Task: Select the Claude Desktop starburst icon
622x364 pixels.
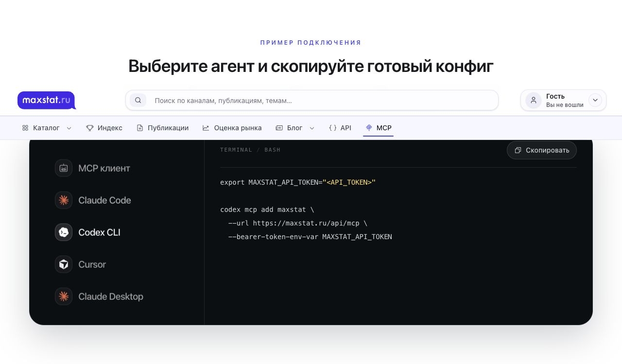Action: click(x=64, y=296)
